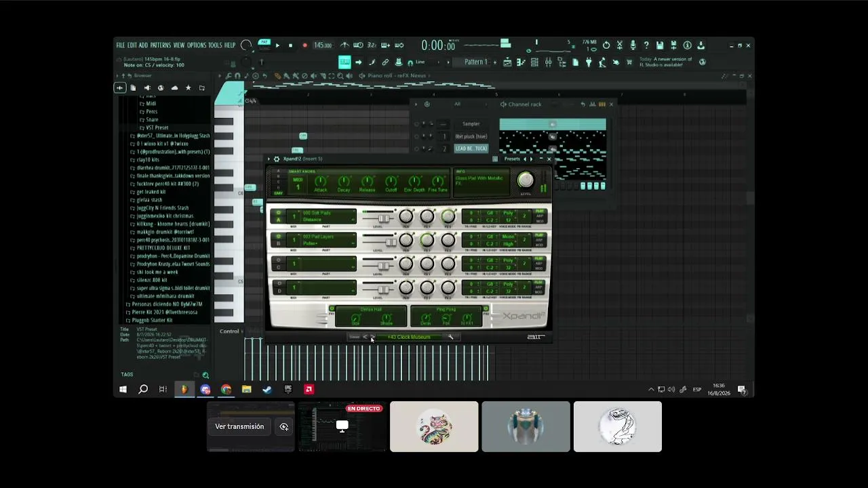Adjust the Cutoff smart knob
Screen dimensions: 868x488
(x=391, y=181)
